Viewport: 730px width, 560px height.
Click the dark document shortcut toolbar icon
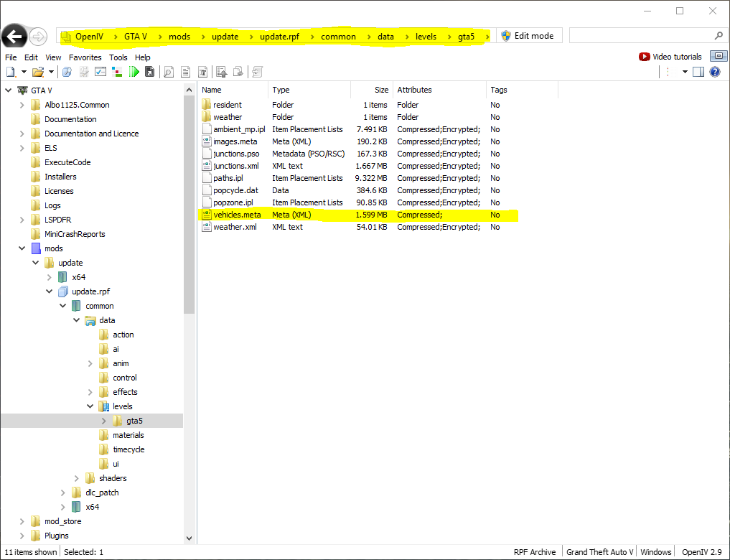(149, 72)
